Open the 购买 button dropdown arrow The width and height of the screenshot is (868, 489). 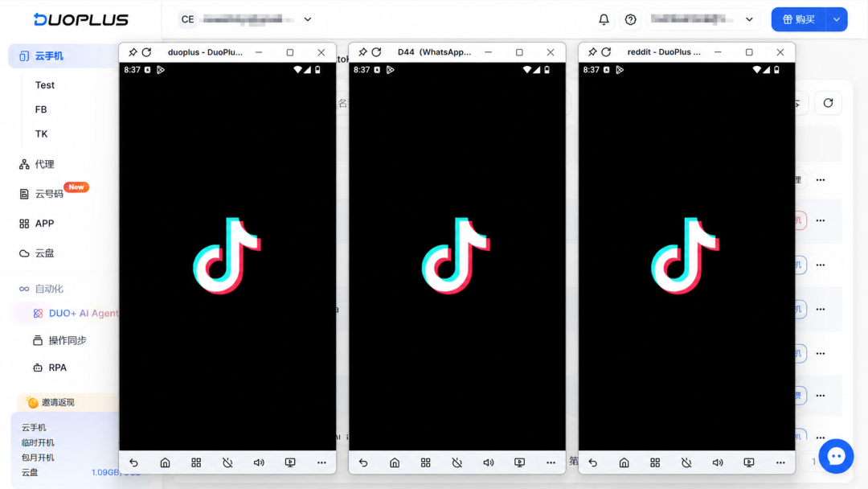pos(837,19)
